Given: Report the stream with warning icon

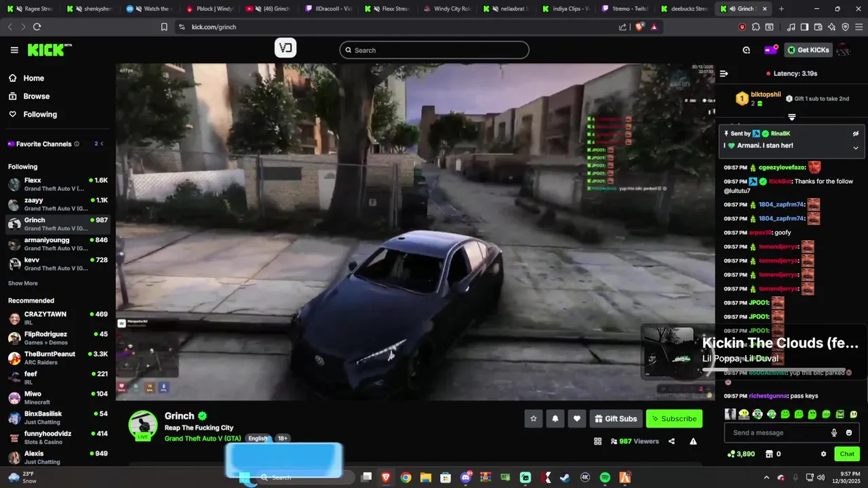Looking at the screenshot, I should (x=693, y=441).
